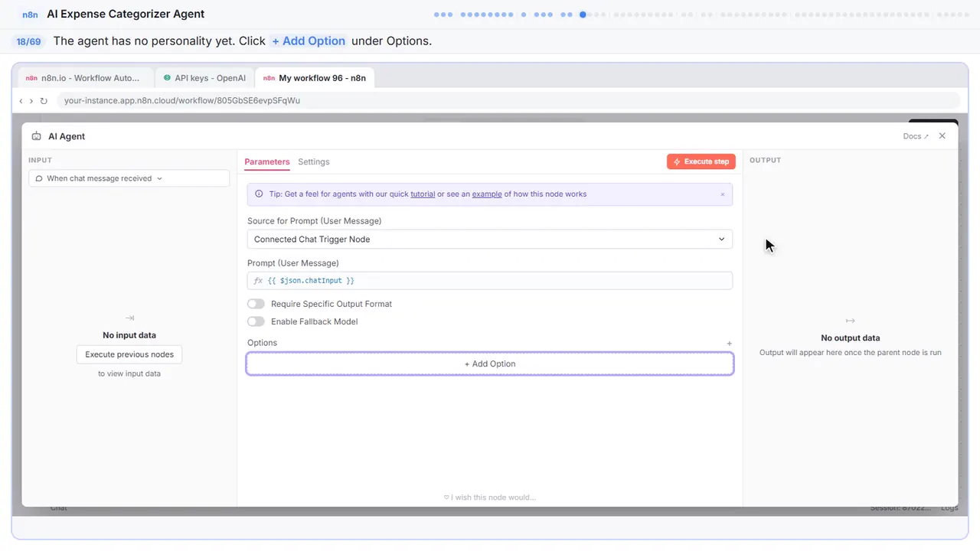Dismiss the tutorial tip banner
The image size is (980, 551).
(x=722, y=194)
